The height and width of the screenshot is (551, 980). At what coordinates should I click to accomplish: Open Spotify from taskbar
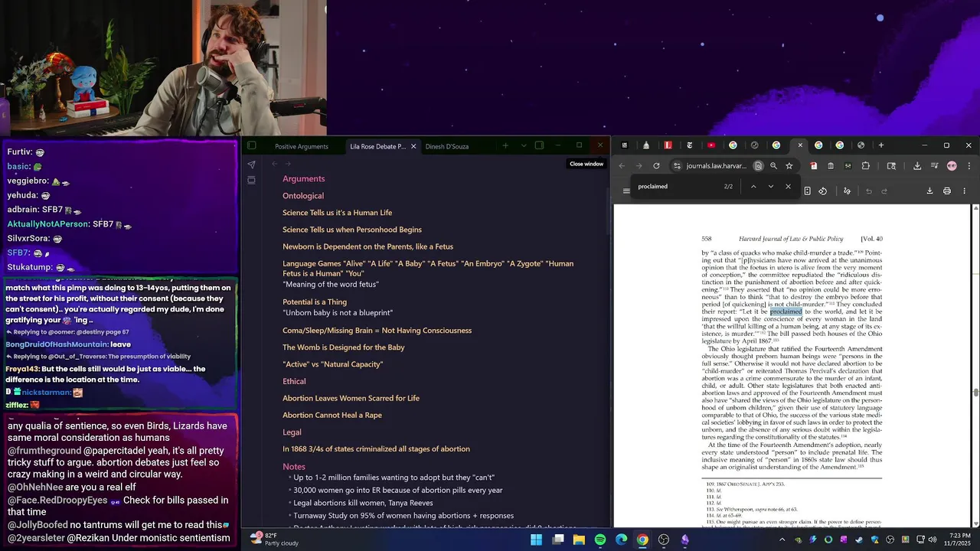click(x=600, y=540)
